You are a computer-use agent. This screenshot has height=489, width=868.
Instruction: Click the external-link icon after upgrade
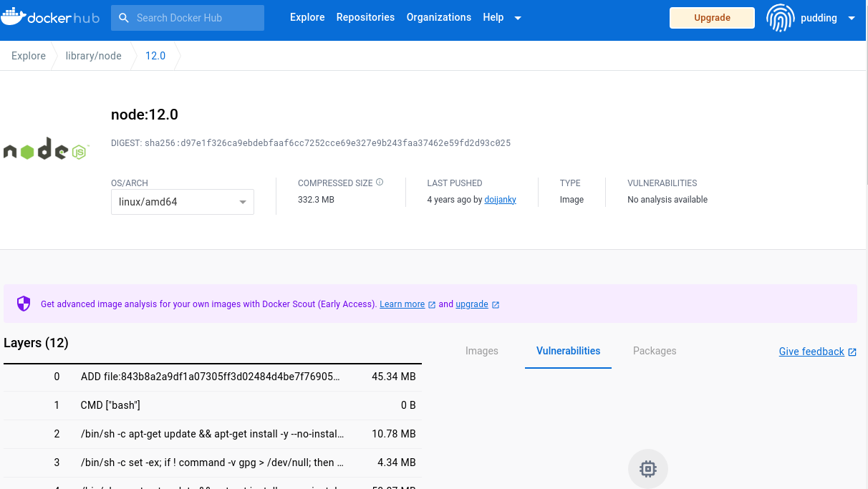pos(496,304)
